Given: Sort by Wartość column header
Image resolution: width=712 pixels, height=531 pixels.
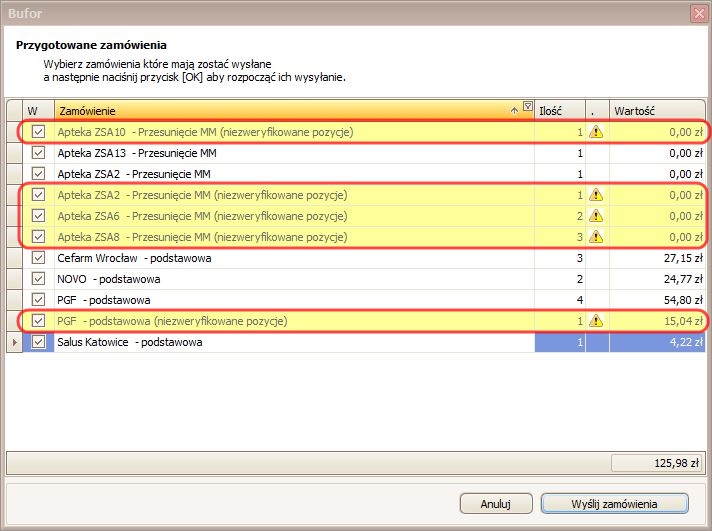Looking at the screenshot, I should point(655,110).
